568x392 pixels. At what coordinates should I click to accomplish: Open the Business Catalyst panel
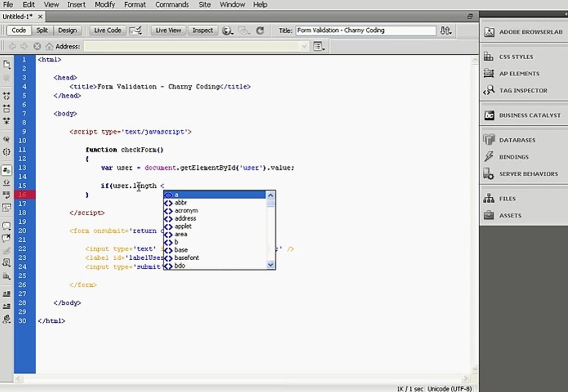click(x=523, y=115)
